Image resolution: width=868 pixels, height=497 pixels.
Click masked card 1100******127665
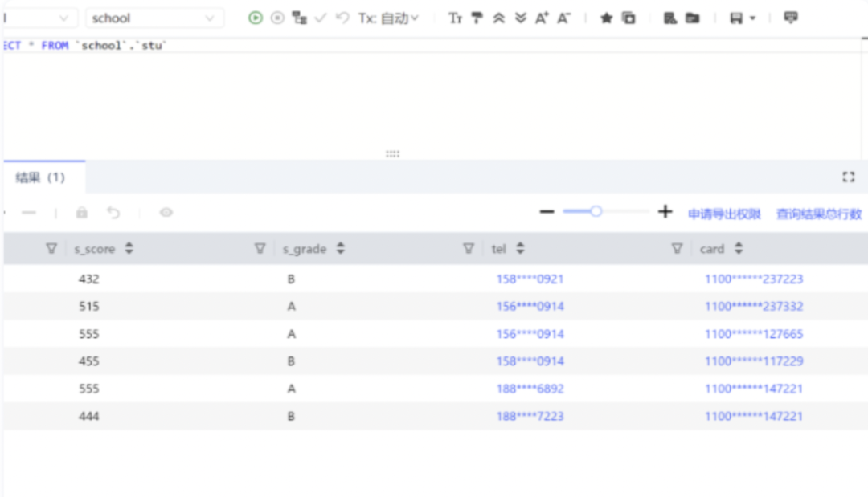(753, 334)
